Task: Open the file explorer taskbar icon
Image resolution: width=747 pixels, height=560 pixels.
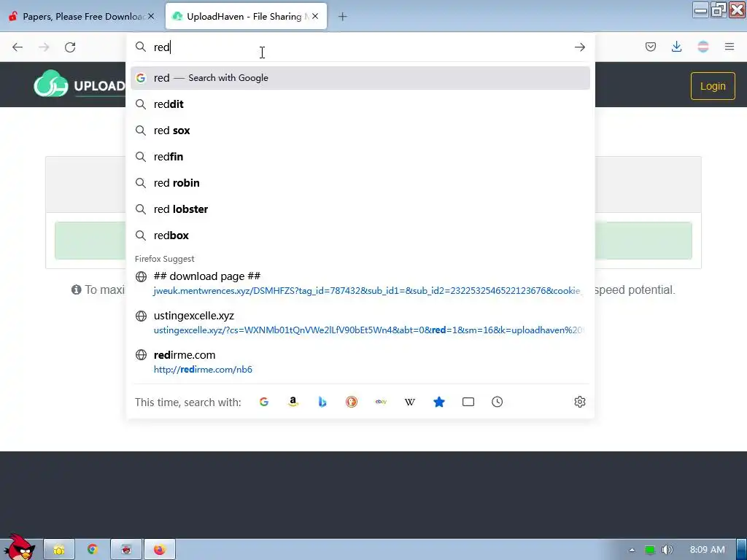Action: [59, 550]
